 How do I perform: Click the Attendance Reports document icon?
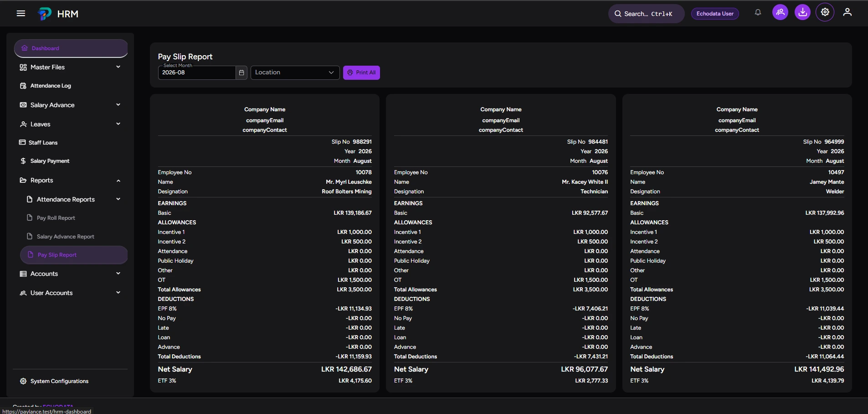point(30,199)
